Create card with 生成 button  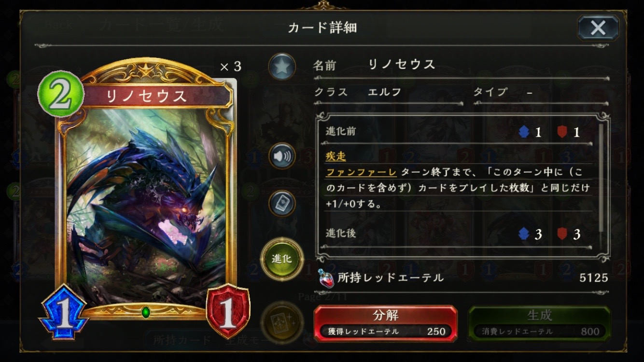pos(539,323)
